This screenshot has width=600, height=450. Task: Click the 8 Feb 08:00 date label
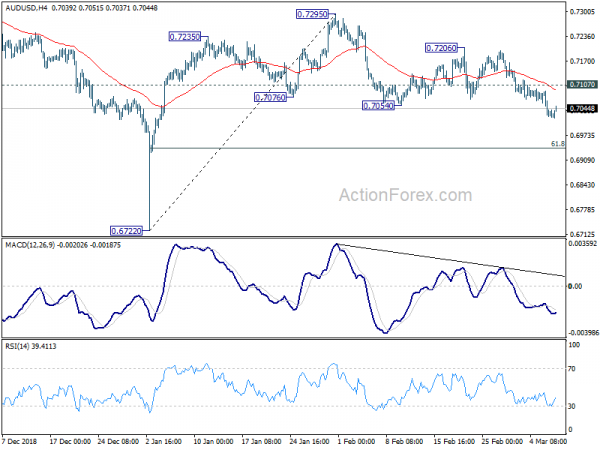coord(404,441)
